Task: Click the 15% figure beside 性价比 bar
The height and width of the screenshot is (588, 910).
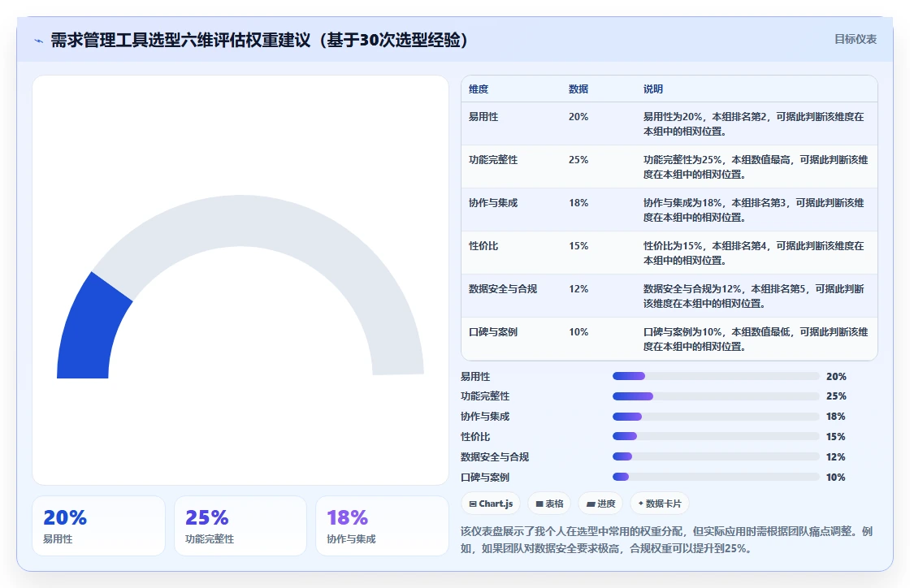Action: pyautogui.click(x=836, y=437)
